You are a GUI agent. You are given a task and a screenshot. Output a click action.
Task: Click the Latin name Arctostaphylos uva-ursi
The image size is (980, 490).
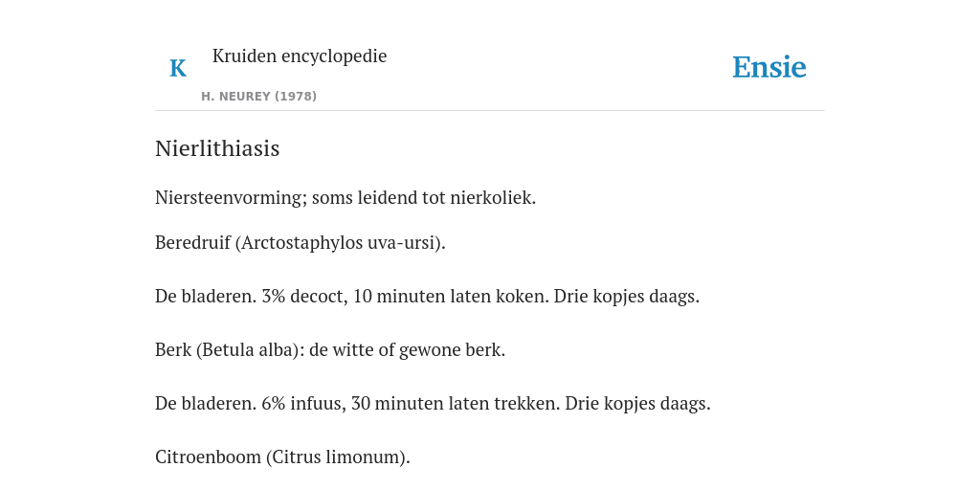click(338, 242)
